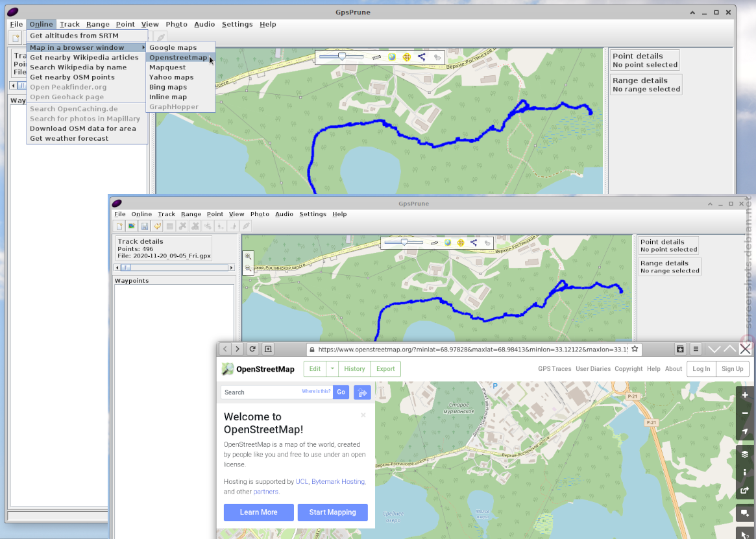The image size is (756, 539).
Task: Click the OpenStreetMap Edit button
Action: pyautogui.click(x=315, y=369)
